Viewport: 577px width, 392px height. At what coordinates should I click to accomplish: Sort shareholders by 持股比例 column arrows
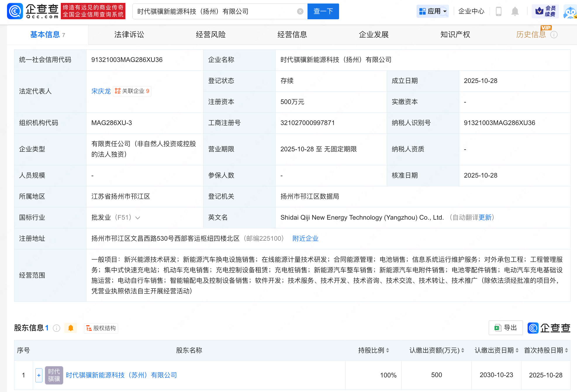[388, 350]
